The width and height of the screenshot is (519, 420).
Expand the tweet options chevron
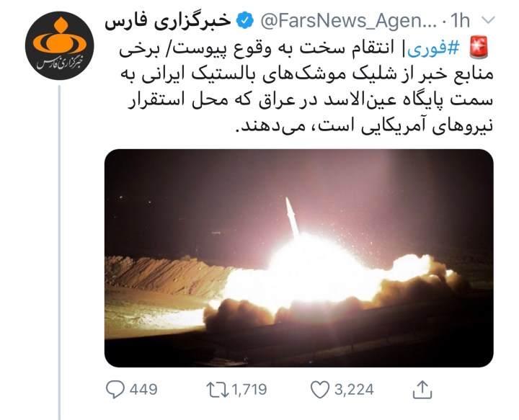tap(488, 20)
